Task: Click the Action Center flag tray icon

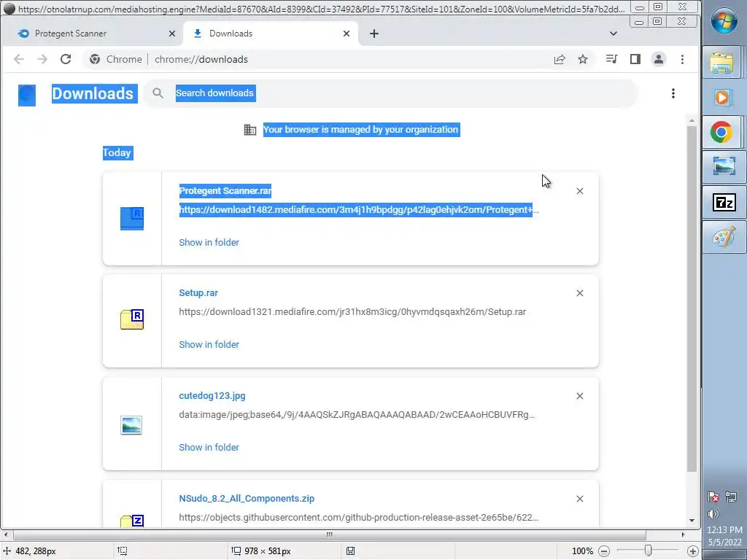Action: (x=713, y=497)
